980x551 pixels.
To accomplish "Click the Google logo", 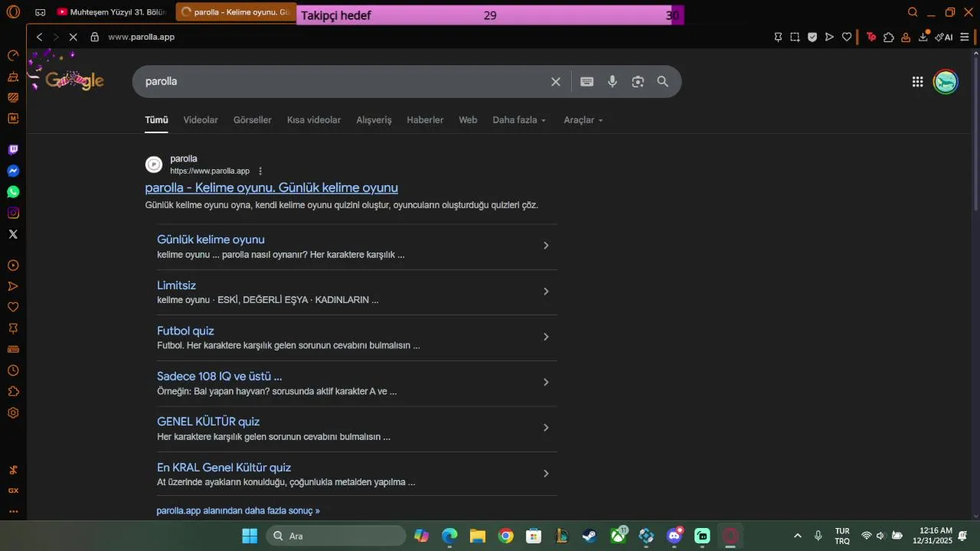I will coord(74,80).
